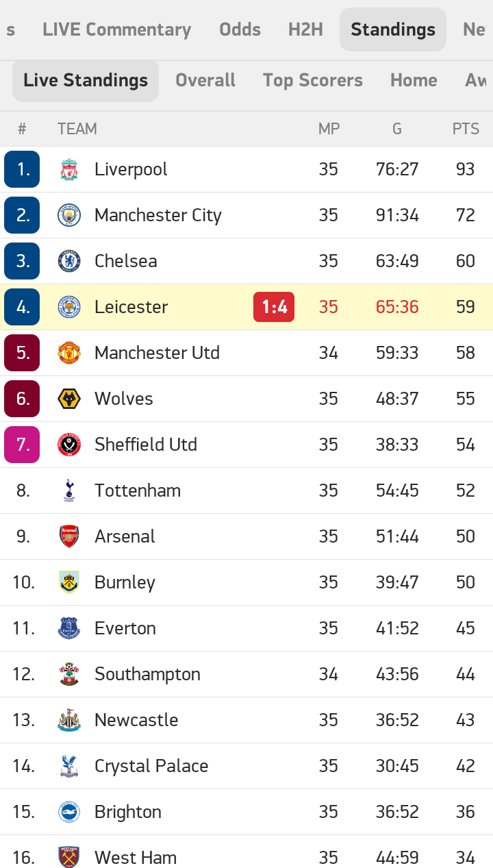
Task: Tap the Leicester 1:4 live score badge
Action: point(274,307)
